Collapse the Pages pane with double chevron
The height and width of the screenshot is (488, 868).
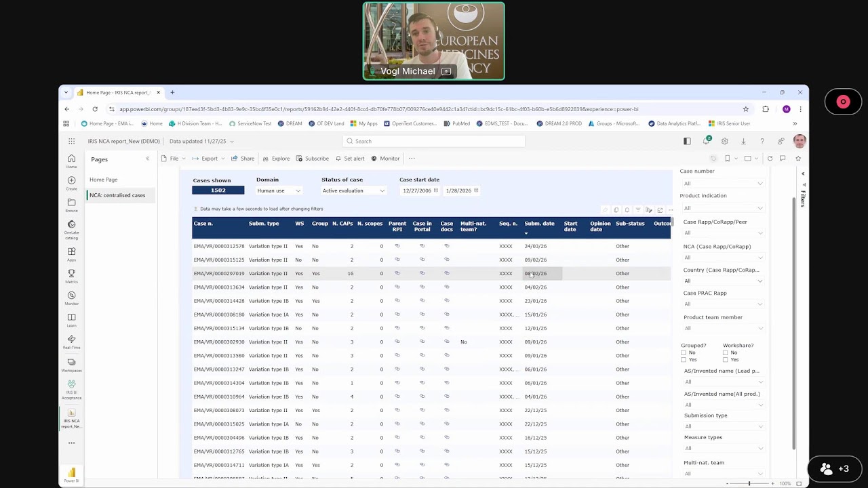point(147,159)
